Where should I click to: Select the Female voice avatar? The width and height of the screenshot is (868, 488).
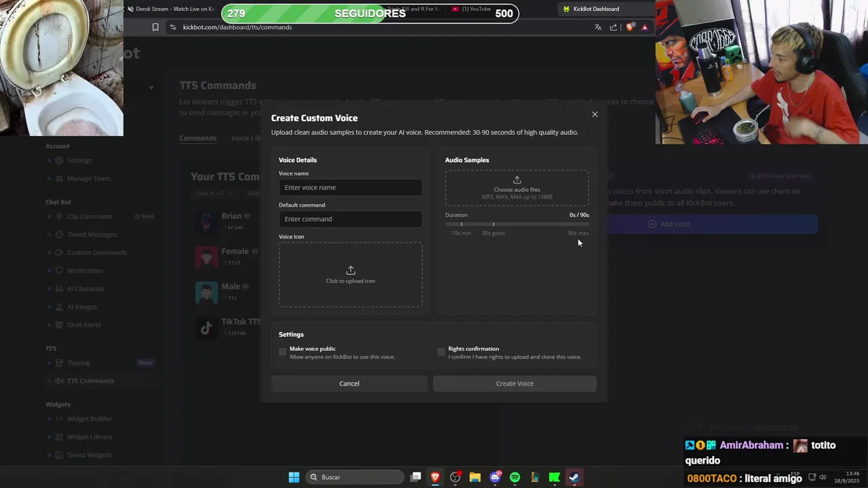point(206,257)
